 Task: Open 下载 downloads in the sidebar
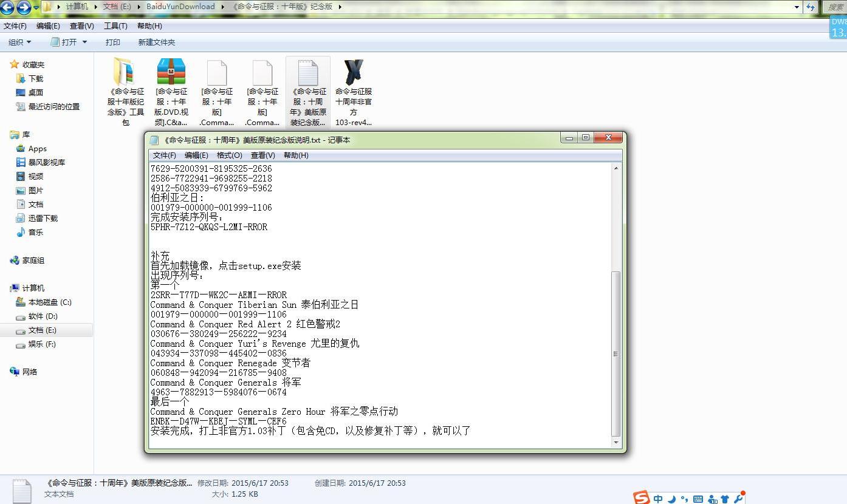click(30, 78)
